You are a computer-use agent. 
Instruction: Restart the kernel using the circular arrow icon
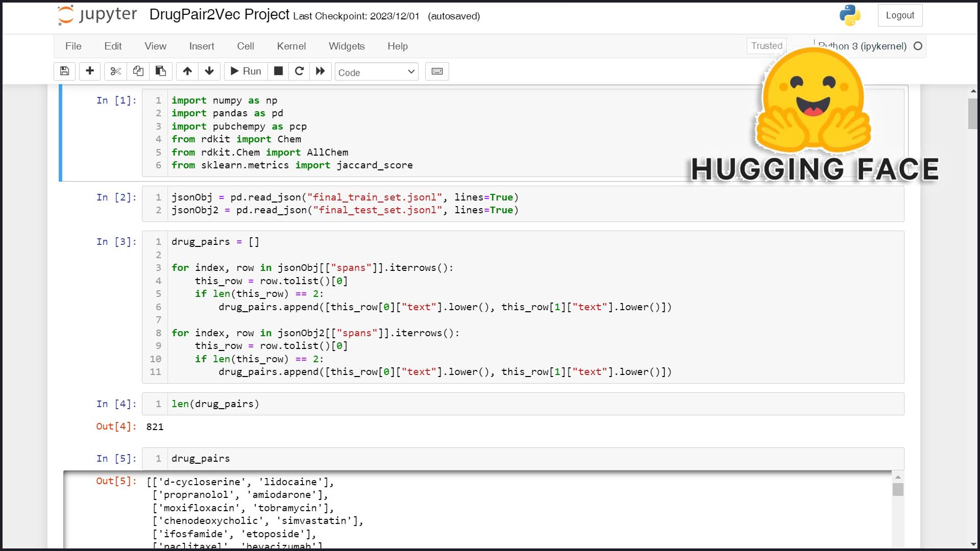pyautogui.click(x=300, y=71)
